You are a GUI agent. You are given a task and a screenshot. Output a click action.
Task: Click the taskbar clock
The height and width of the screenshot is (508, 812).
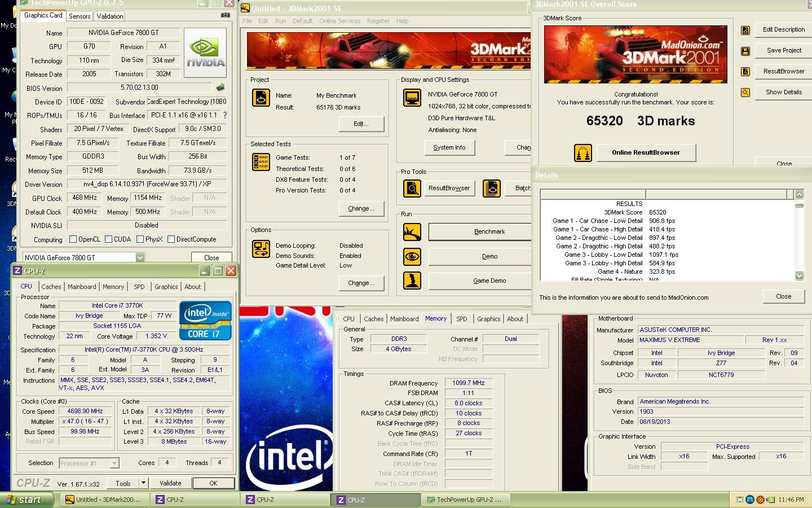(x=791, y=500)
